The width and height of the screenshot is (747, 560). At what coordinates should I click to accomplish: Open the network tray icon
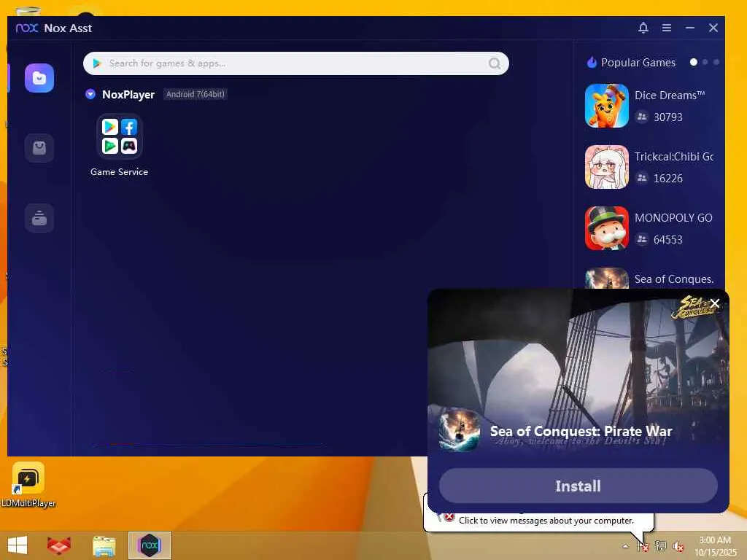(x=660, y=545)
